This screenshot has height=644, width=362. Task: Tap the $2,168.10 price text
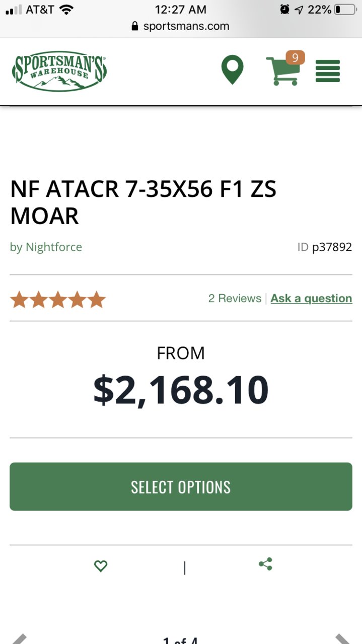181,390
